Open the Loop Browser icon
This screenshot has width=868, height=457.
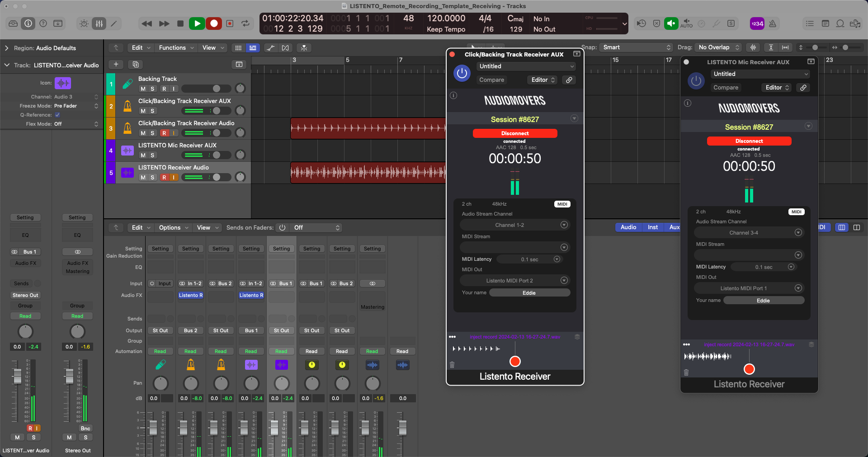840,24
